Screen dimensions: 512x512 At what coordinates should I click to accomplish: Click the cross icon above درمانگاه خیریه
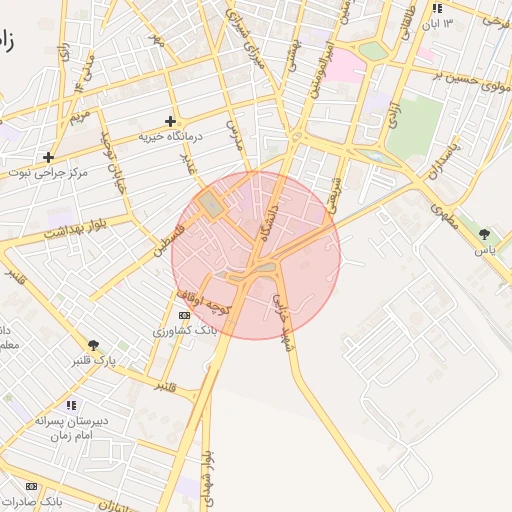[x=170, y=122]
